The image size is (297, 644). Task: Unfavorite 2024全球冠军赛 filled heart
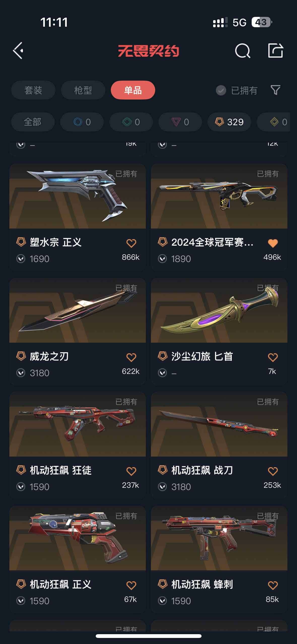click(x=273, y=243)
